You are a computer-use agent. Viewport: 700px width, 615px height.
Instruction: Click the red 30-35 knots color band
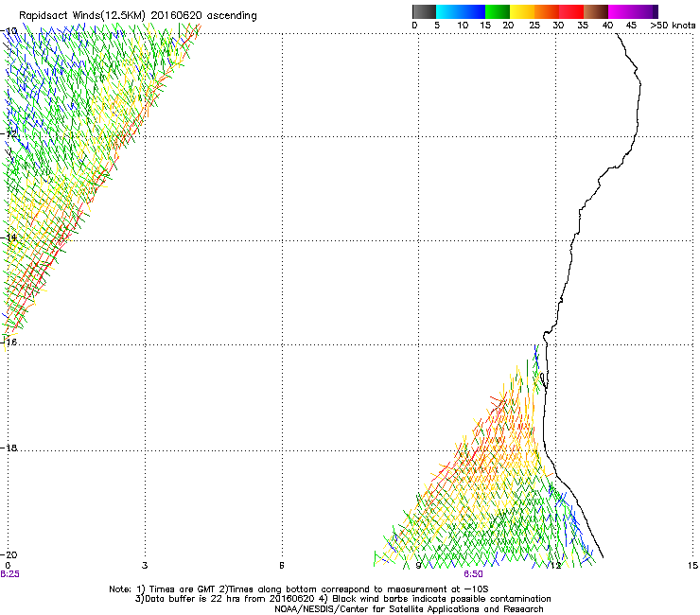(x=571, y=11)
